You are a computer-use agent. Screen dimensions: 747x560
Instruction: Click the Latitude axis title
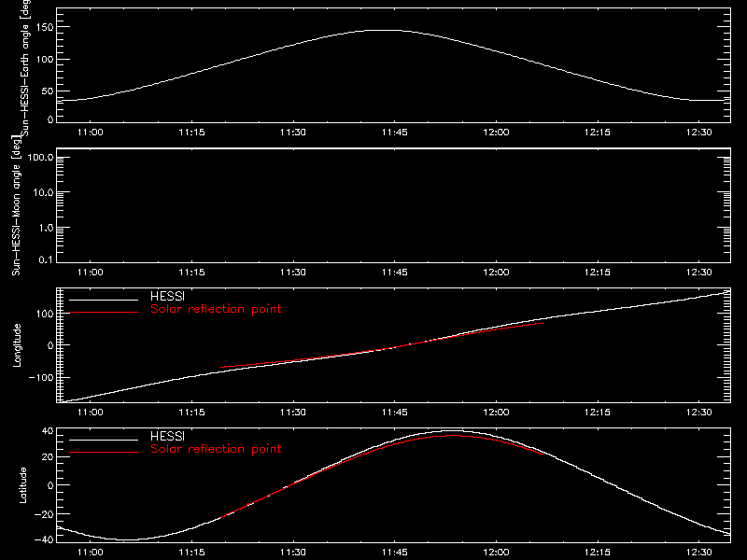22,485
